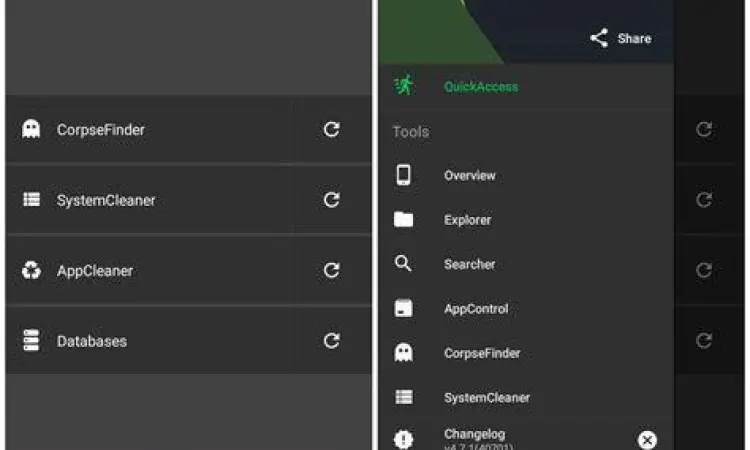
Task: Refresh the CorpseFinder scan in left panel
Action: 331,129
